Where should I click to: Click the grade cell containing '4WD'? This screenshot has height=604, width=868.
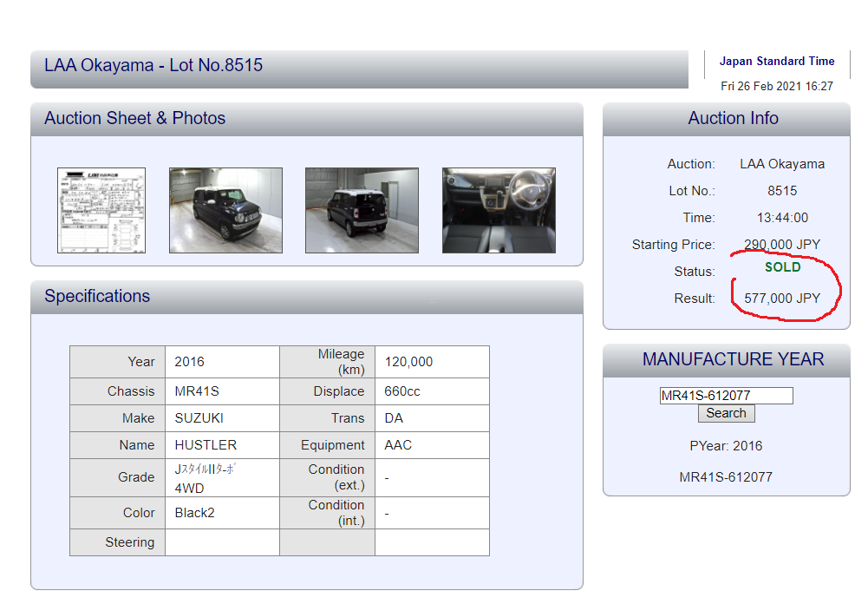pos(222,477)
